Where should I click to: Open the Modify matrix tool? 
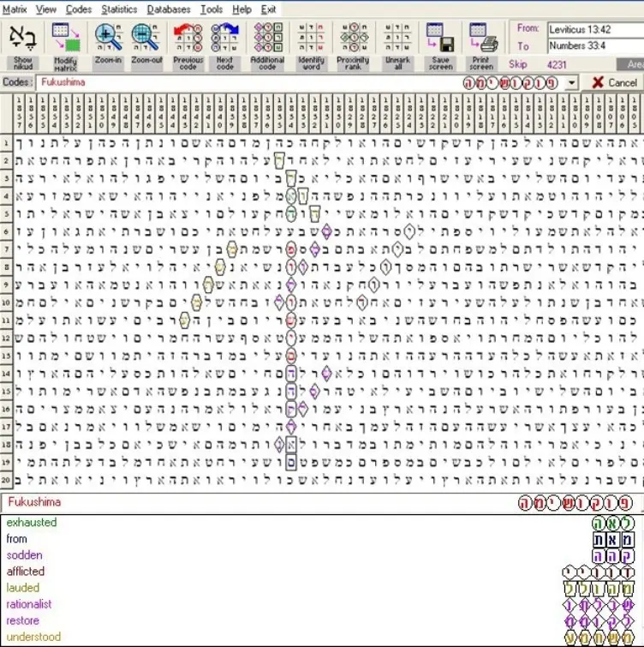pyautogui.click(x=66, y=37)
